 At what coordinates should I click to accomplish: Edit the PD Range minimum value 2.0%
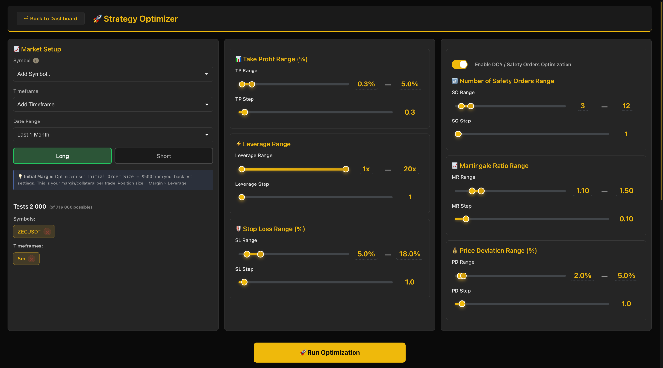coord(583,276)
